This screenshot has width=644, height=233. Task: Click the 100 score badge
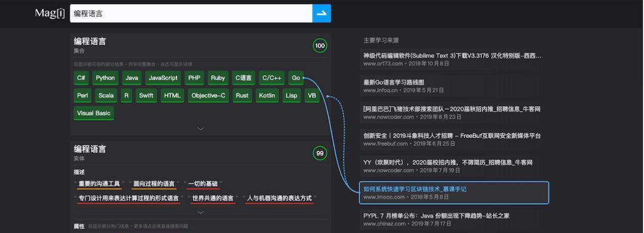(320, 45)
